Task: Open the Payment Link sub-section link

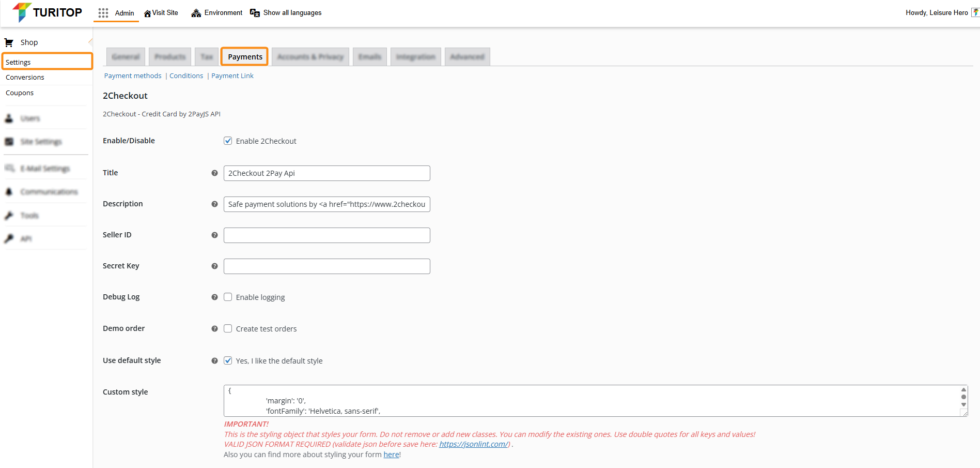Action: click(x=232, y=76)
